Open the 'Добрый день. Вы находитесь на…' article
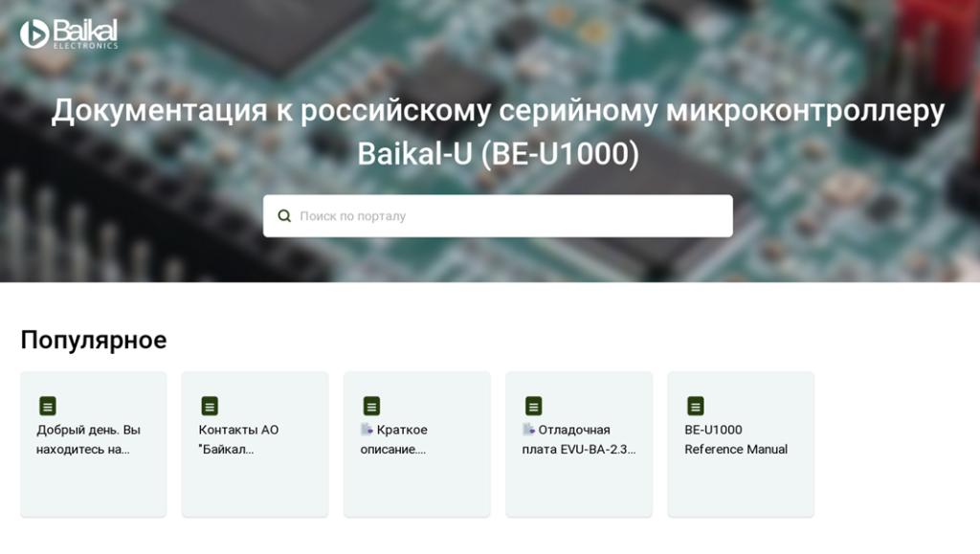This screenshot has width=980, height=554. (x=88, y=439)
